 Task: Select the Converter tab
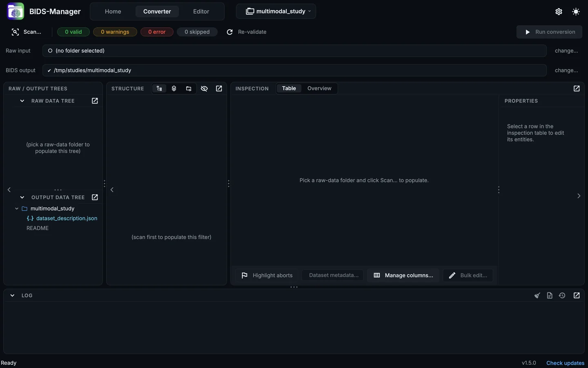pos(157,11)
